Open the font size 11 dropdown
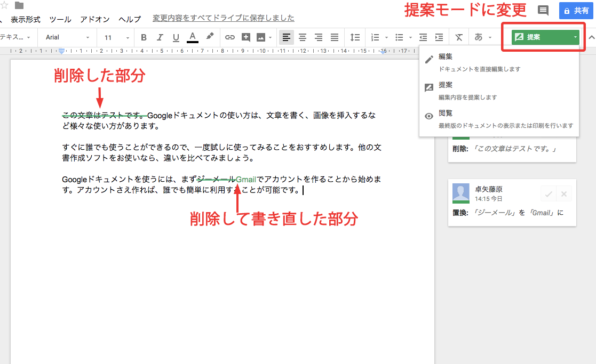This screenshot has height=364, width=596. tap(116, 37)
